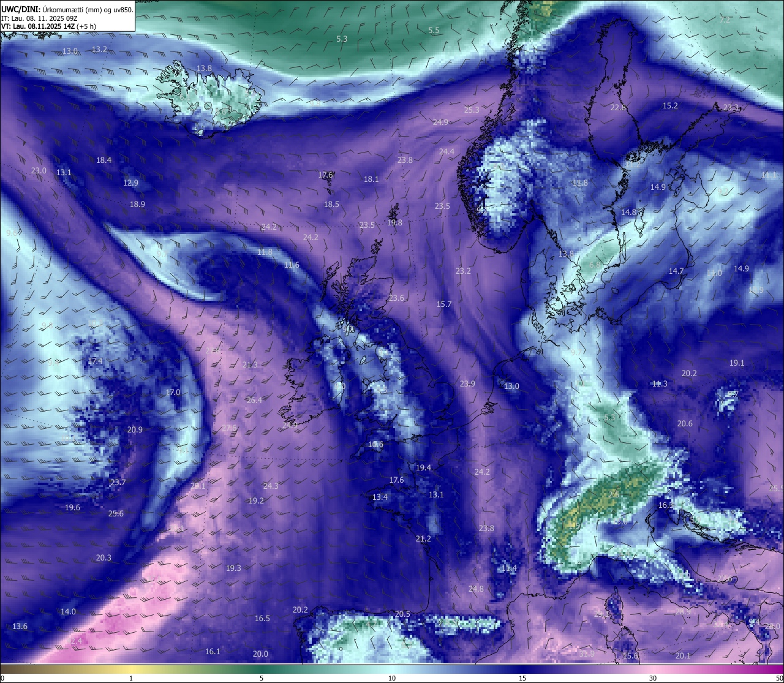The width and height of the screenshot is (784, 683).
Task: Click the '11.3' value over Poland
Action: tap(660, 384)
